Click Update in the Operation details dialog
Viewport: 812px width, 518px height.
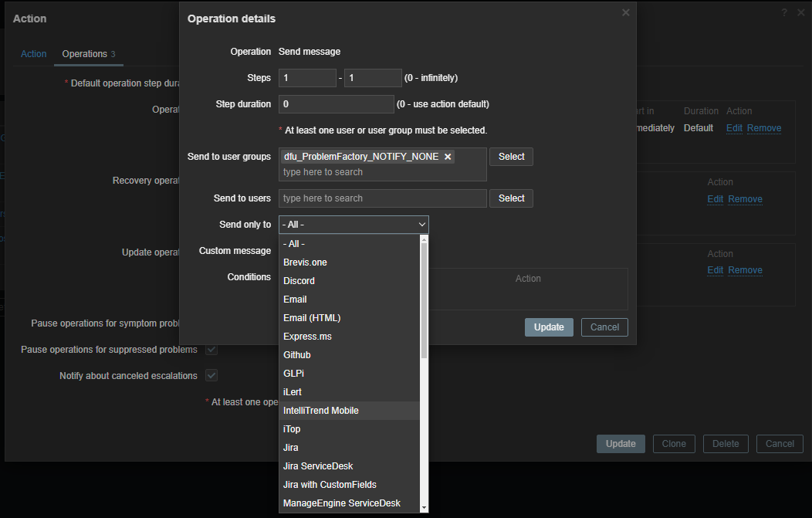[549, 327]
